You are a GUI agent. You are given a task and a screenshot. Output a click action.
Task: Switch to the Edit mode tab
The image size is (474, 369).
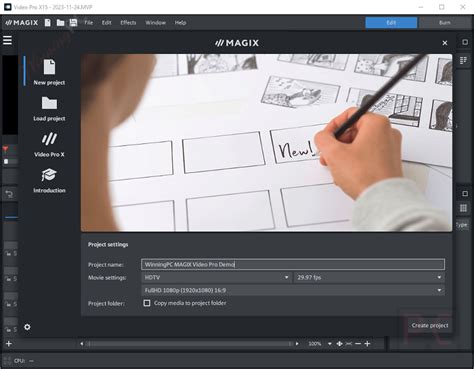point(391,23)
